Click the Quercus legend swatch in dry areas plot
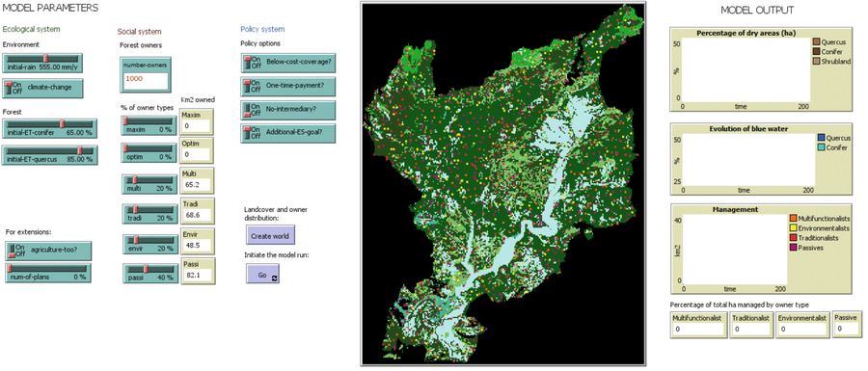The height and width of the screenshot is (371, 868). 816,41
